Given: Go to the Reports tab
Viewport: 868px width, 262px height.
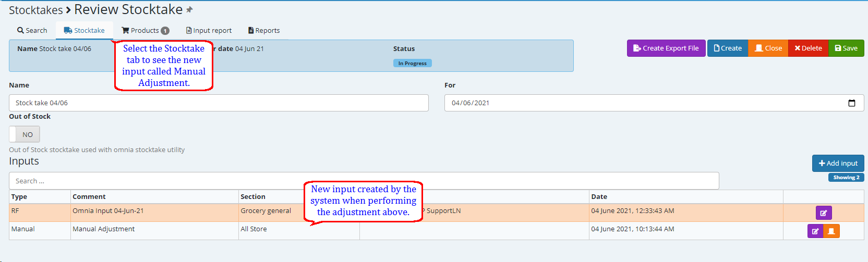Looking at the screenshot, I should pos(264,31).
